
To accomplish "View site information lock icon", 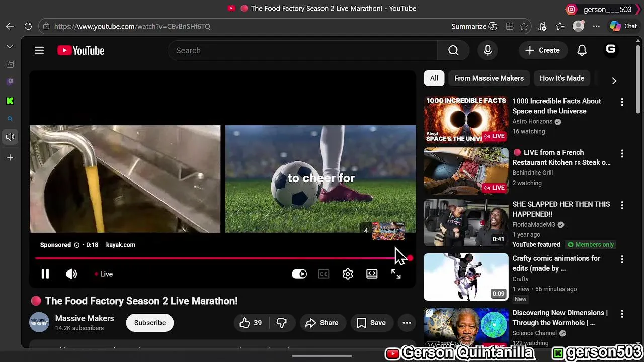I will pyautogui.click(x=46, y=26).
